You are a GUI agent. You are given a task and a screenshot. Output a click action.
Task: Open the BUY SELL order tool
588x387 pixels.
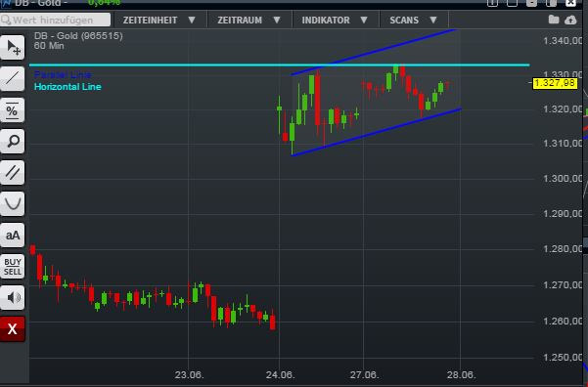coord(13,266)
